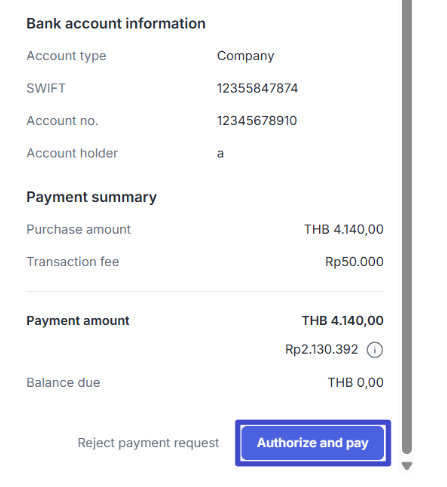Click the Purchase amount THB 4.140,00 value

pos(344,229)
